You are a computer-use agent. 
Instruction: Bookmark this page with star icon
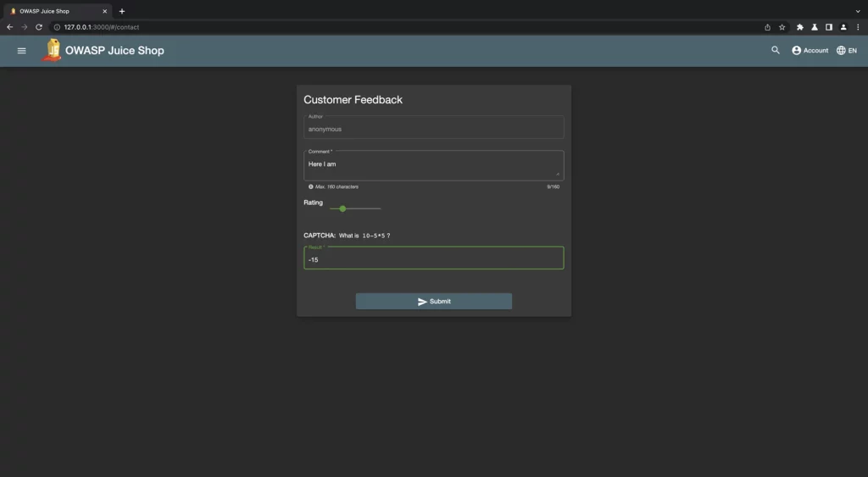(782, 26)
